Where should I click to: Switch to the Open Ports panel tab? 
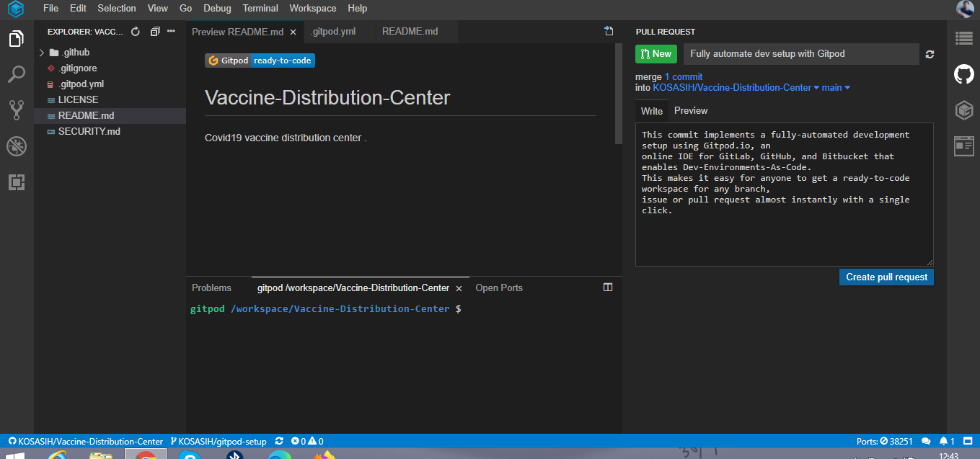click(x=499, y=288)
